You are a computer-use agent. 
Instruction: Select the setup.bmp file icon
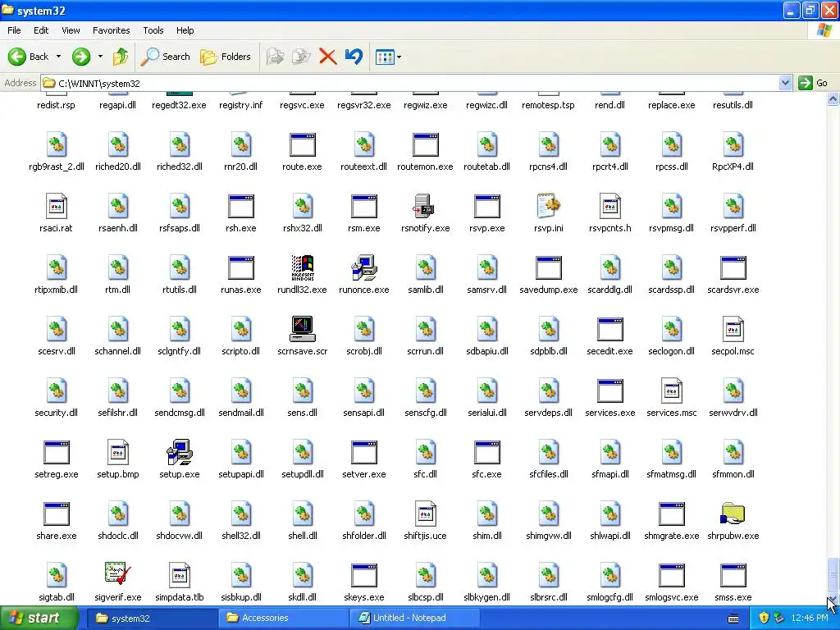coord(118,452)
